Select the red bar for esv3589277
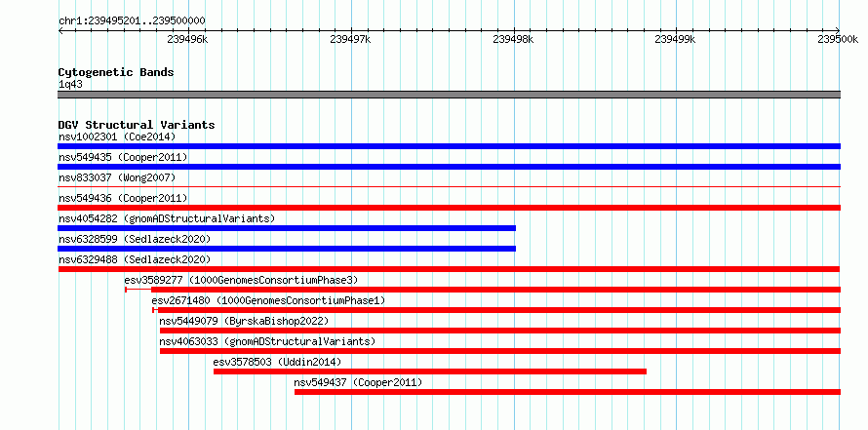 [483, 290]
